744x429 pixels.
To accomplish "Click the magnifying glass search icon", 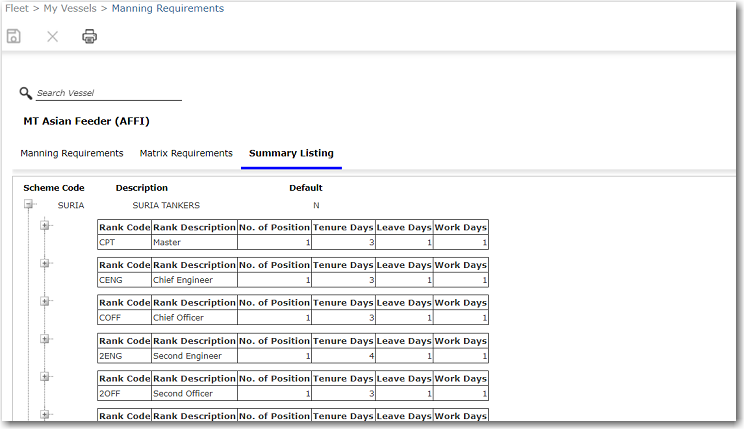I will [x=26, y=93].
